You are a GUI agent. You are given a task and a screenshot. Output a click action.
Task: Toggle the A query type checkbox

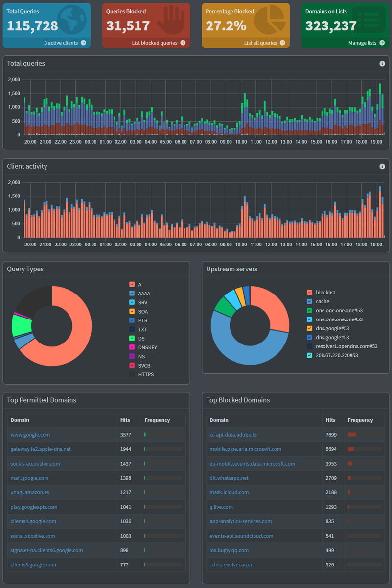tap(132, 285)
